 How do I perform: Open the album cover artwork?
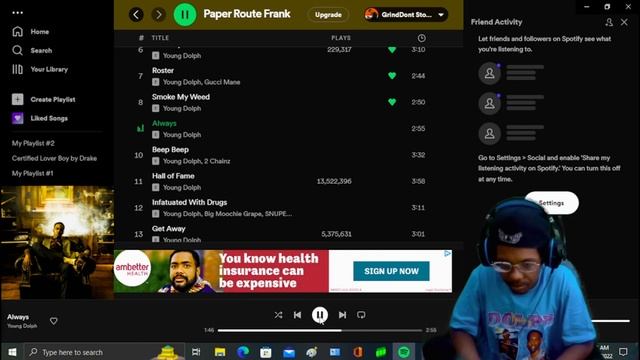(57, 243)
